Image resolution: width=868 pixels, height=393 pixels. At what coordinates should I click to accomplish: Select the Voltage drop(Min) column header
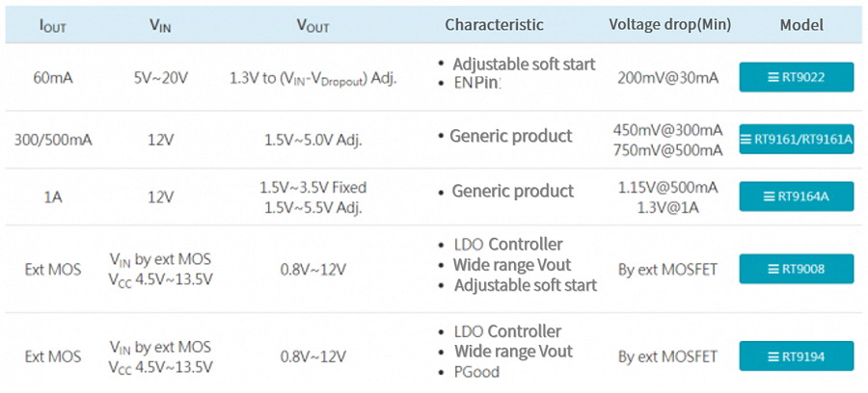(670, 25)
